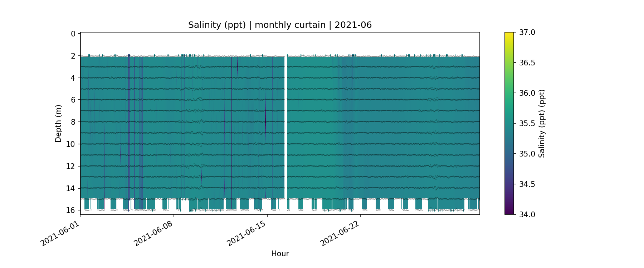Click the 34.0 colorbar tick label

pos(527,215)
